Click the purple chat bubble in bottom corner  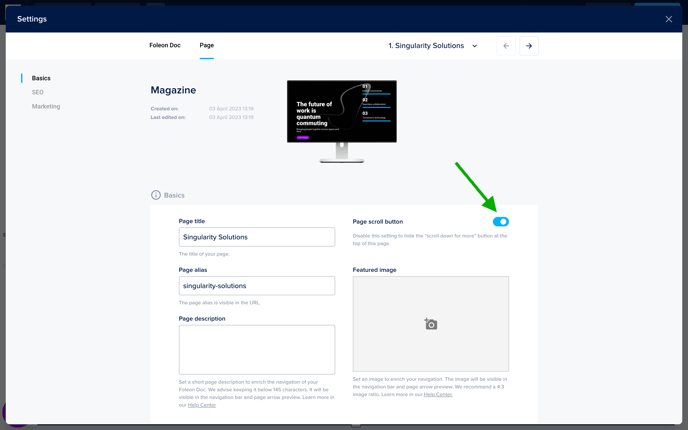[x=12, y=412]
